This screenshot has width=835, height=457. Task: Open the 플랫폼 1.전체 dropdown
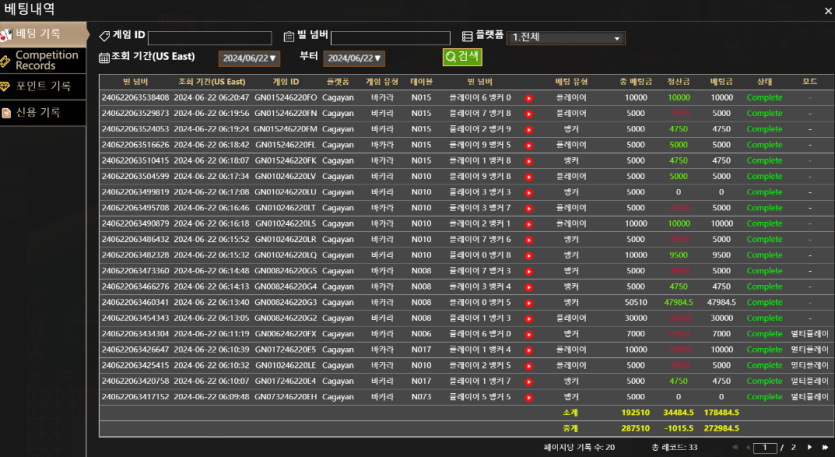click(x=566, y=38)
